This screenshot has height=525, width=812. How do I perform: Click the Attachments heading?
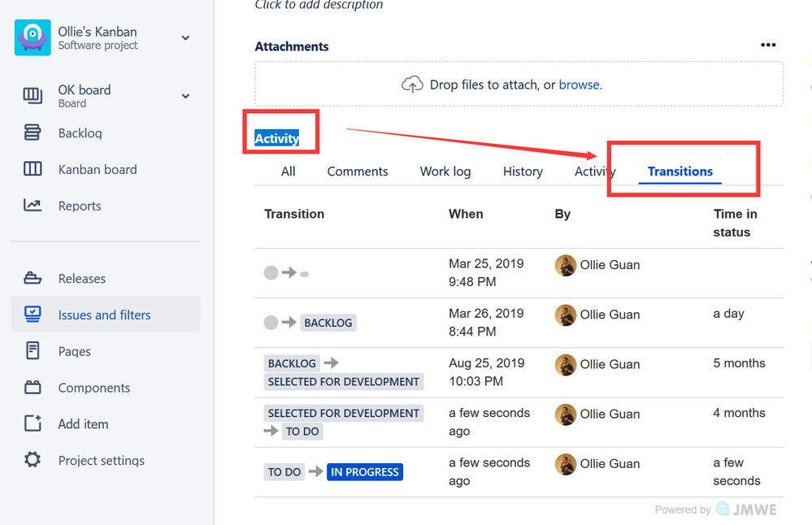tap(292, 46)
